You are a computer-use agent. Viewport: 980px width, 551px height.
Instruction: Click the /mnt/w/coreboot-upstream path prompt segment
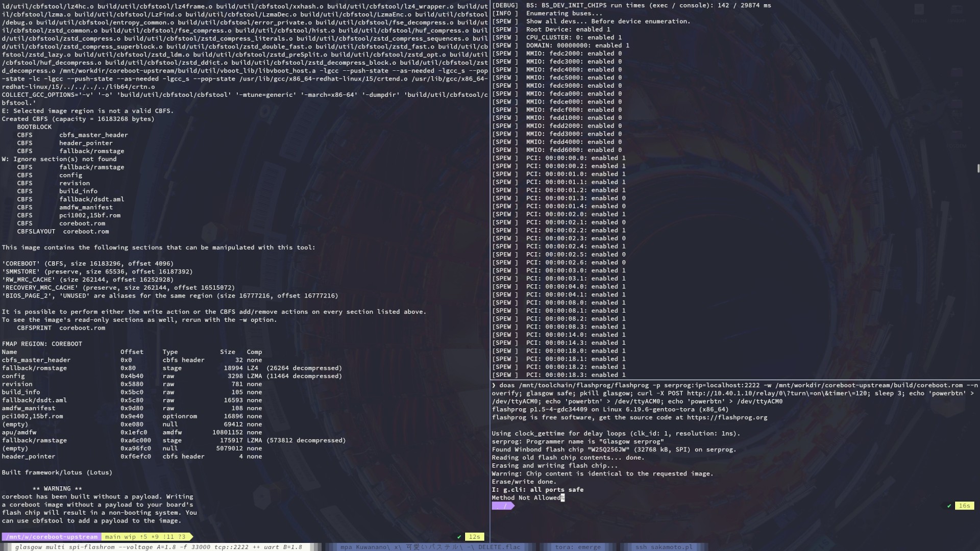coord(52,537)
